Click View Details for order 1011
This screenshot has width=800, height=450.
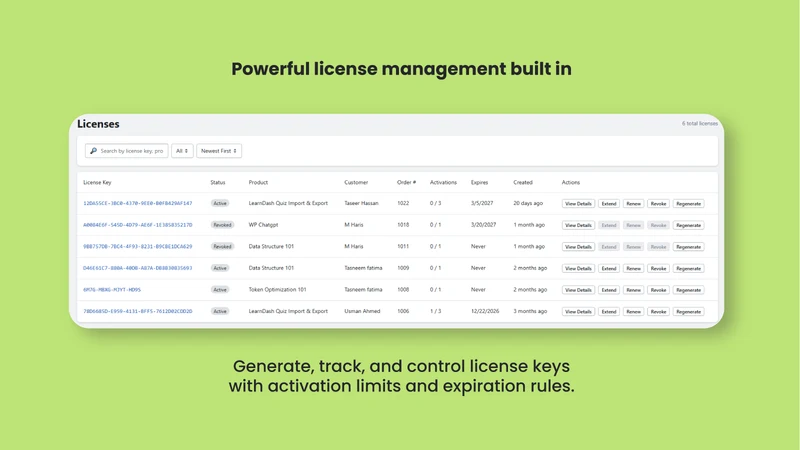578,247
